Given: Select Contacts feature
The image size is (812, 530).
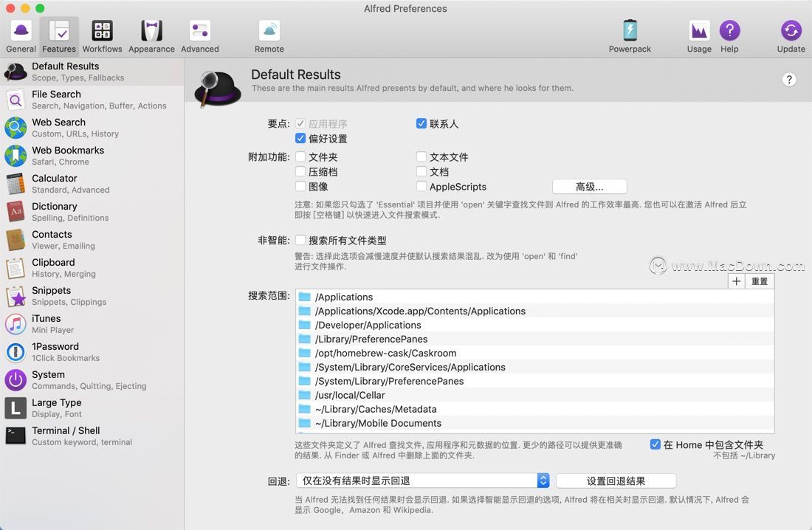Looking at the screenshot, I should point(92,239).
